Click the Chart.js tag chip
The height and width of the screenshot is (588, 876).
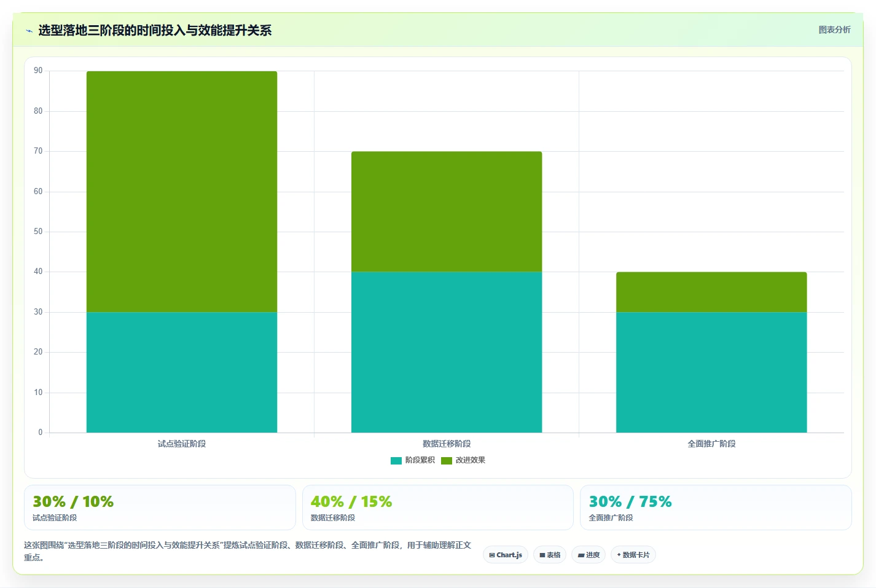[x=506, y=555]
